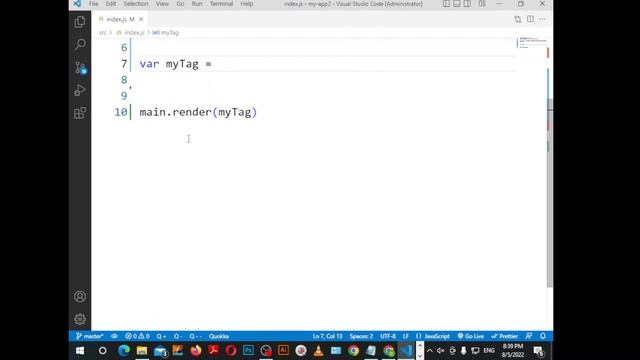Open Customize Layout icon
Image resolution: width=640 pixels, height=360 pixels.
coord(482,4)
